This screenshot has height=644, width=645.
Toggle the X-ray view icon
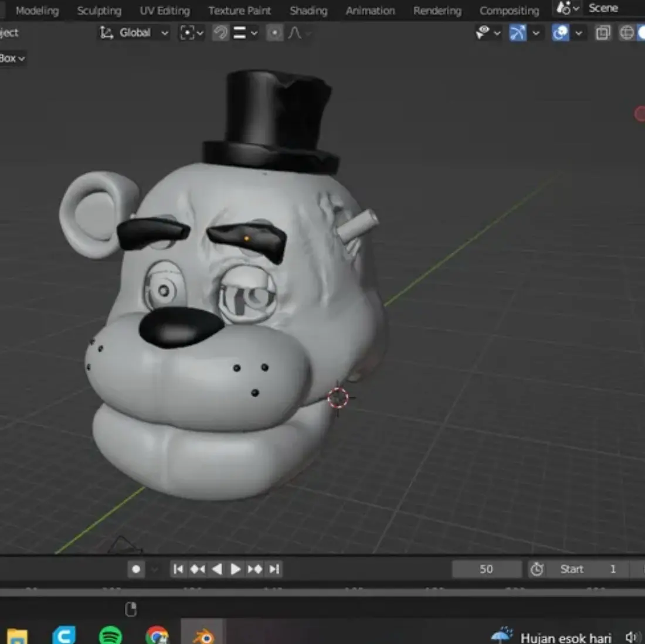click(x=603, y=33)
